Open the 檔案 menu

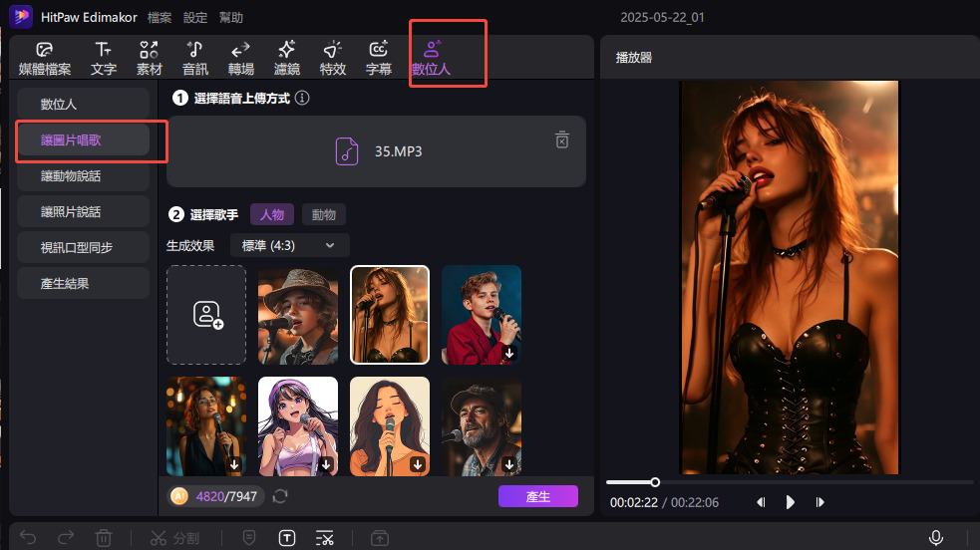pos(160,18)
